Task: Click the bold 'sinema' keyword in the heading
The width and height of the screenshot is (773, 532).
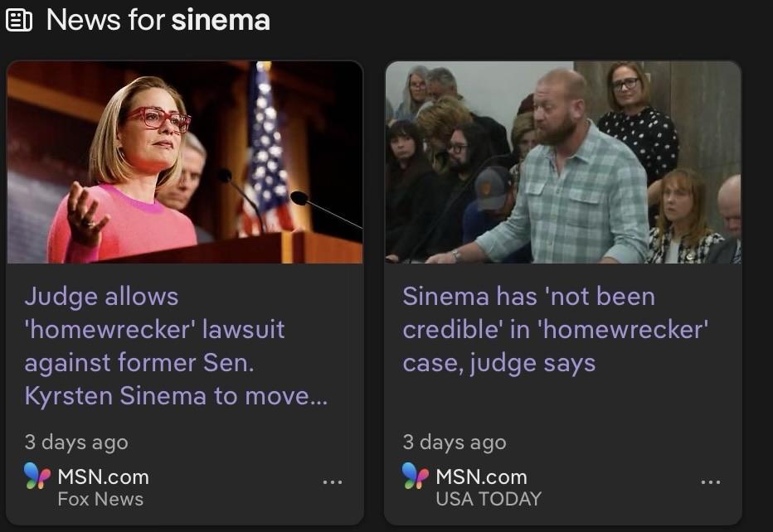Action: coord(221,20)
